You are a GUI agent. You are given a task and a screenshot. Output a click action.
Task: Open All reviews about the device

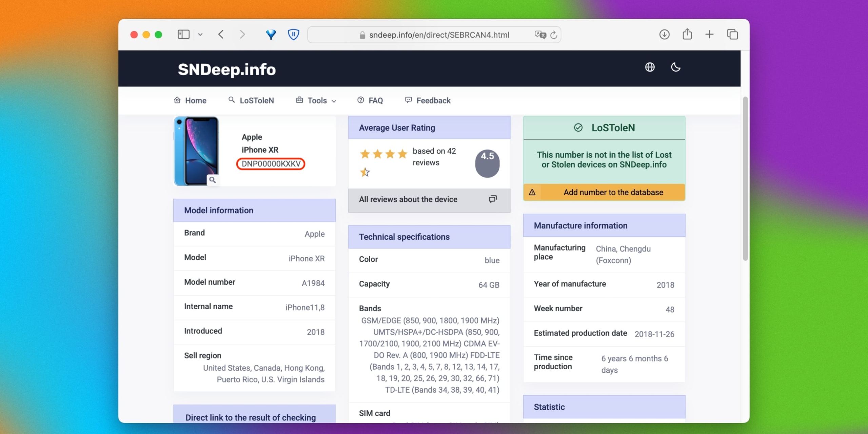429,200
